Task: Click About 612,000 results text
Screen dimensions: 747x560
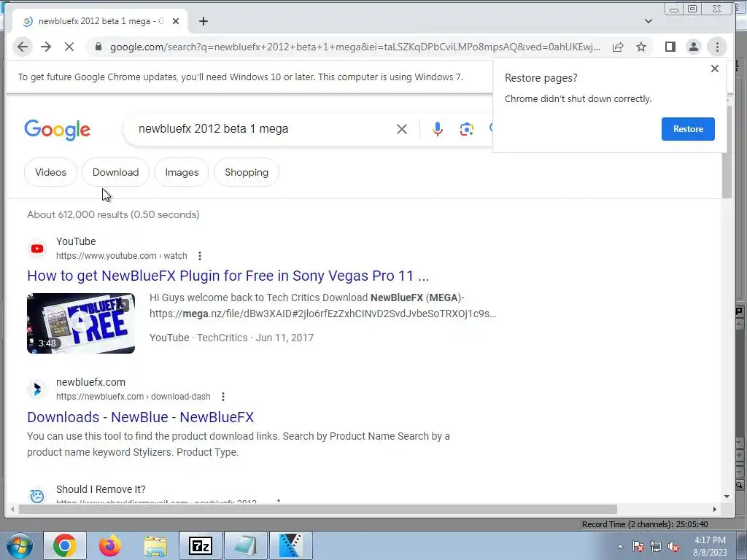Action: click(x=113, y=214)
